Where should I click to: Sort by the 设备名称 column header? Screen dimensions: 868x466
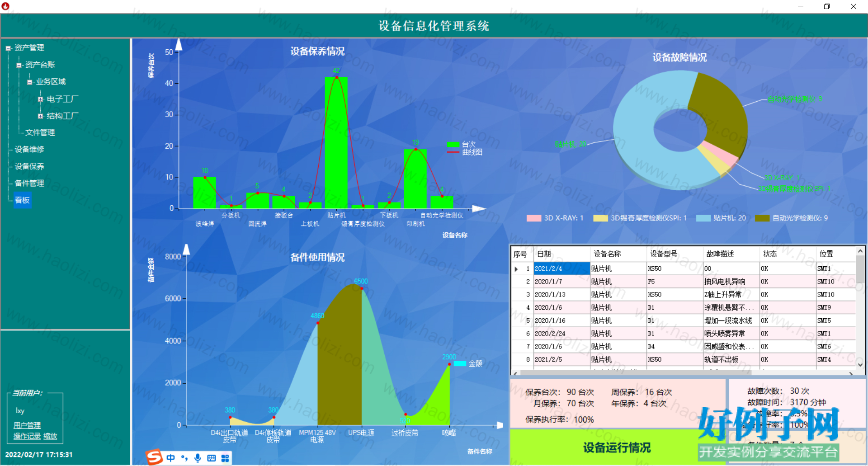[618, 254]
